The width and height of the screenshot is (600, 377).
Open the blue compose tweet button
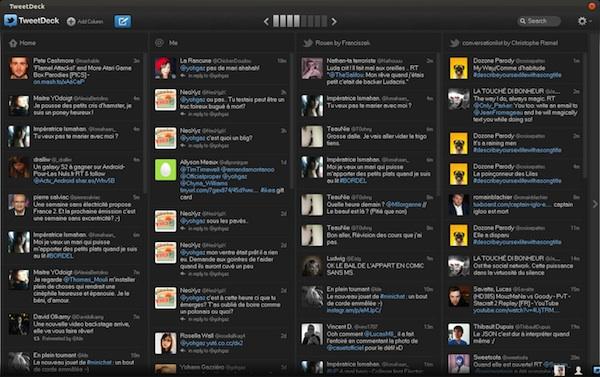click(x=122, y=21)
